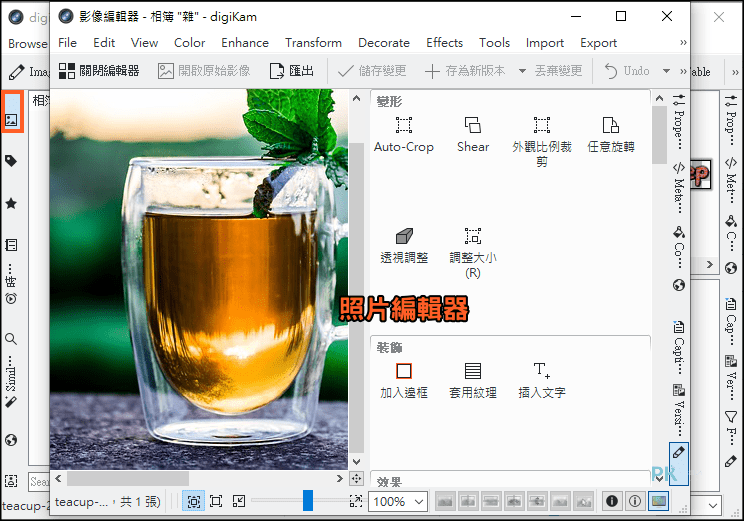The width and height of the screenshot is (744, 521).
Task: Open the 任意旋轉 free rotation tool
Action: (611, 135)
